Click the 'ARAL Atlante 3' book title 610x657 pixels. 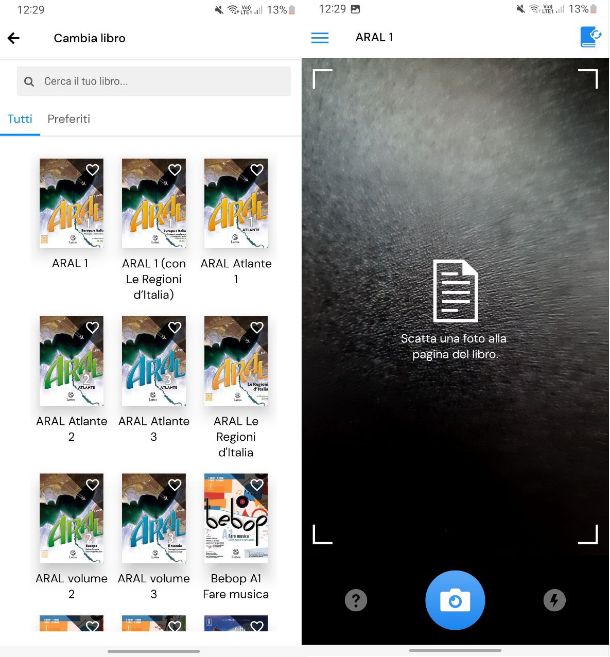154,429
